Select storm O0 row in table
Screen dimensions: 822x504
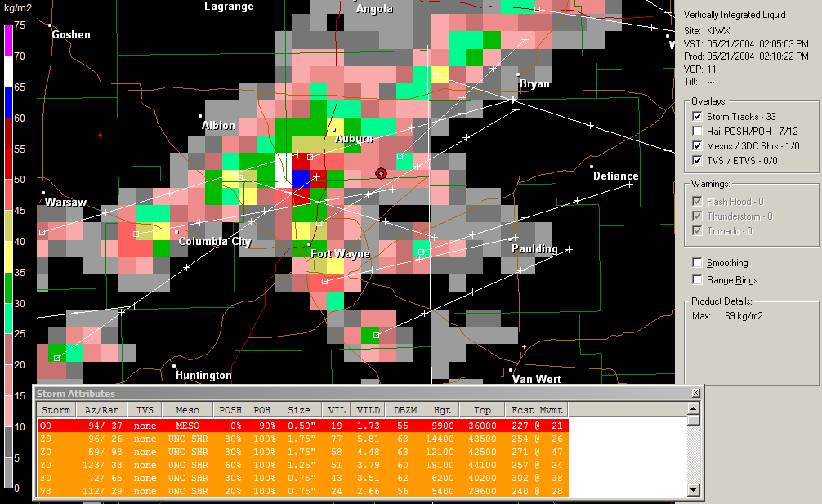coord(303,426)
